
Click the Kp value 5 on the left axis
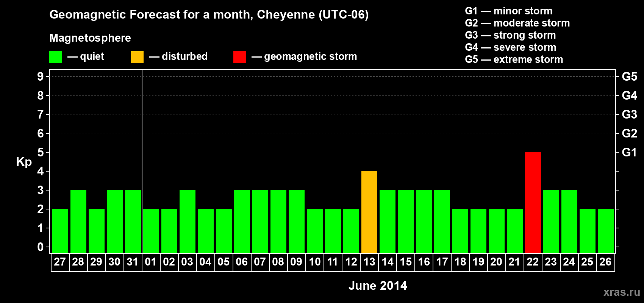click(41, 152)
